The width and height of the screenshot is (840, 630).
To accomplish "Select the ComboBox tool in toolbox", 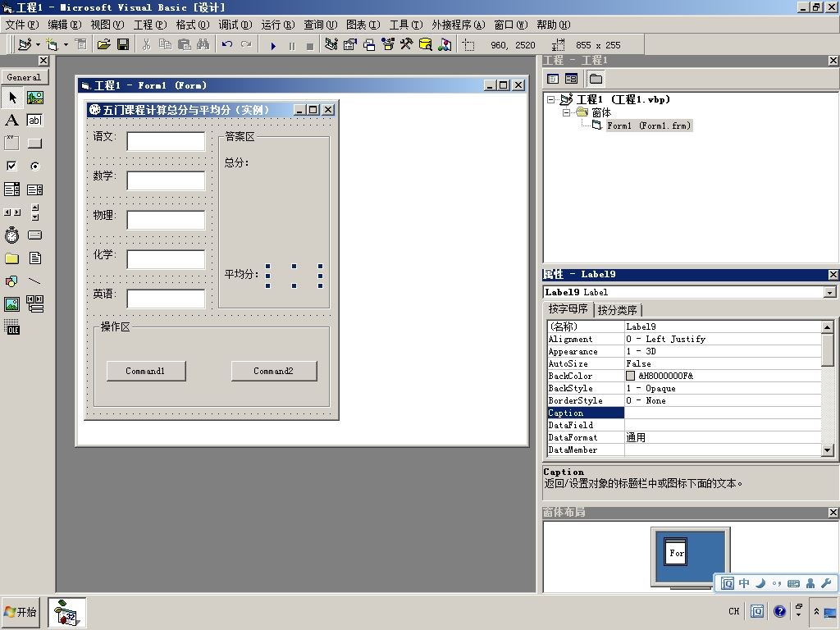I will [11, 189].
